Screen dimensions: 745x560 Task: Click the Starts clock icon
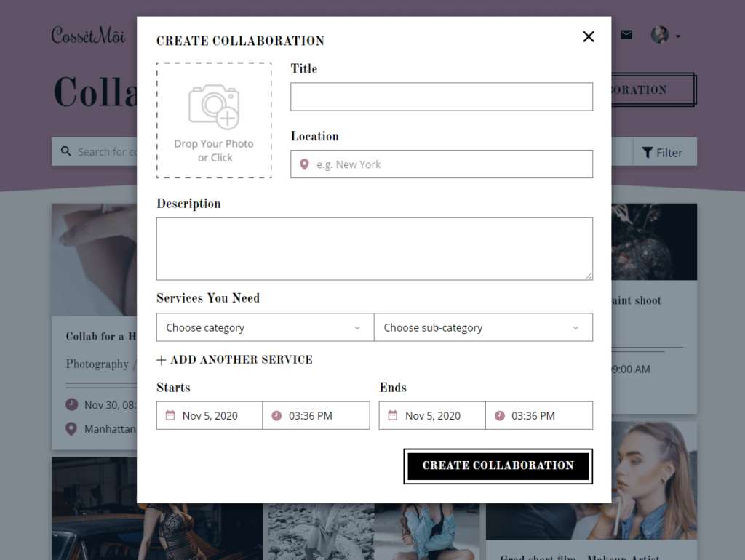tap(276, 415)
